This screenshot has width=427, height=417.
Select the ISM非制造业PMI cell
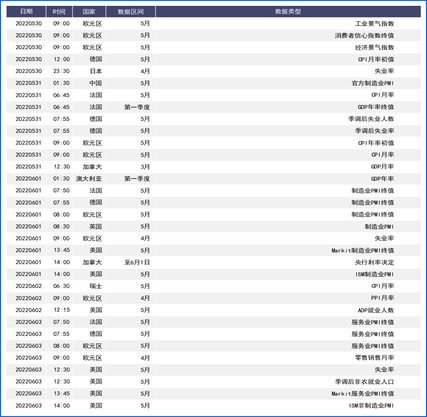point(371,406)
